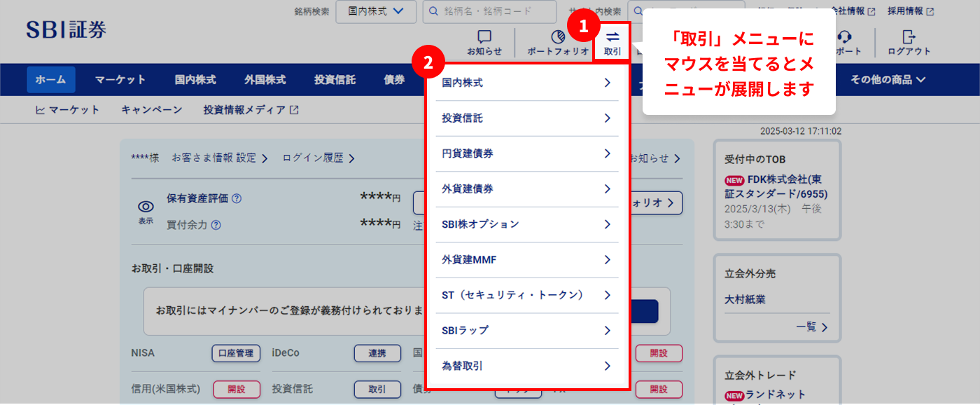Click 開設 button for 信用(米国株式)
Viewport: 980px width, 405px height.
236,389
